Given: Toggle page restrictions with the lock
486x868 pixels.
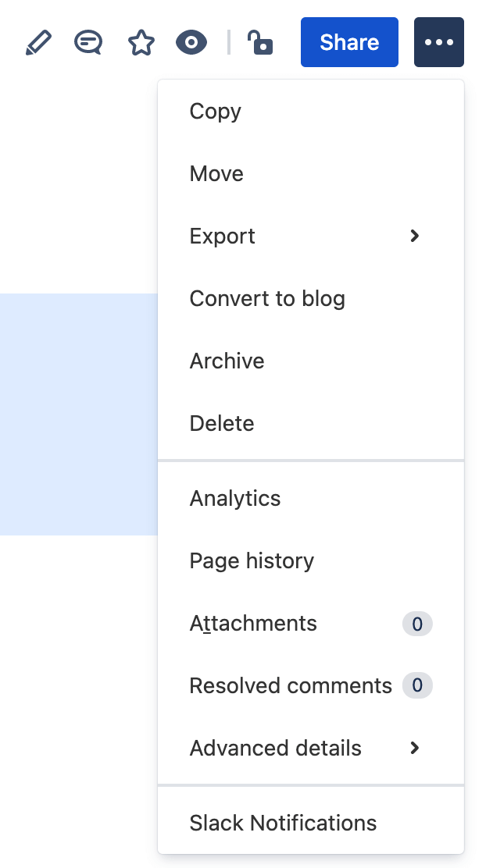Looking at the screenshot, I should point(260,42).
